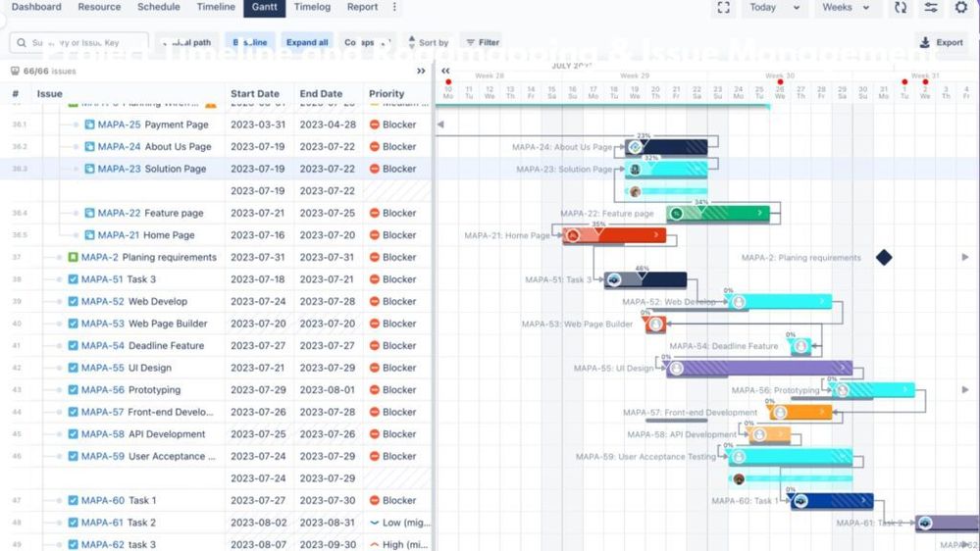Select the Gantt tab
The height and width of the screenshot is (551, 980).
click(265, 7)
